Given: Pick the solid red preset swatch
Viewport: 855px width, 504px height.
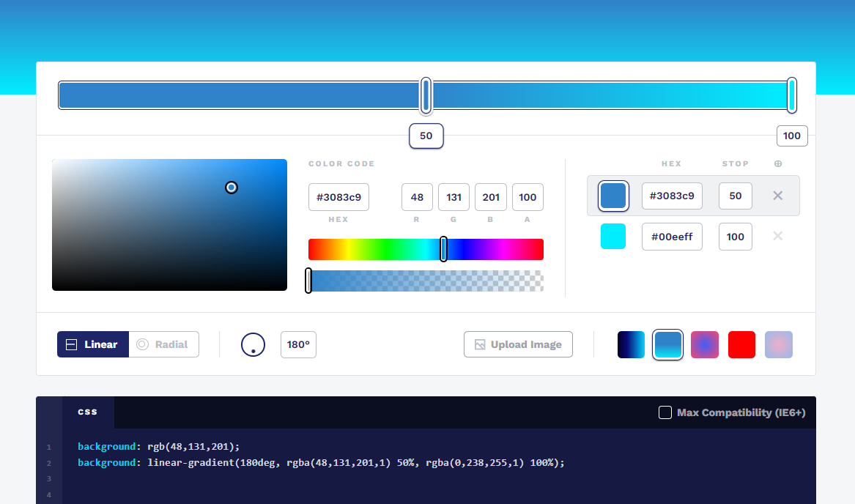Looking at the screenshot, I should (741, 344).
